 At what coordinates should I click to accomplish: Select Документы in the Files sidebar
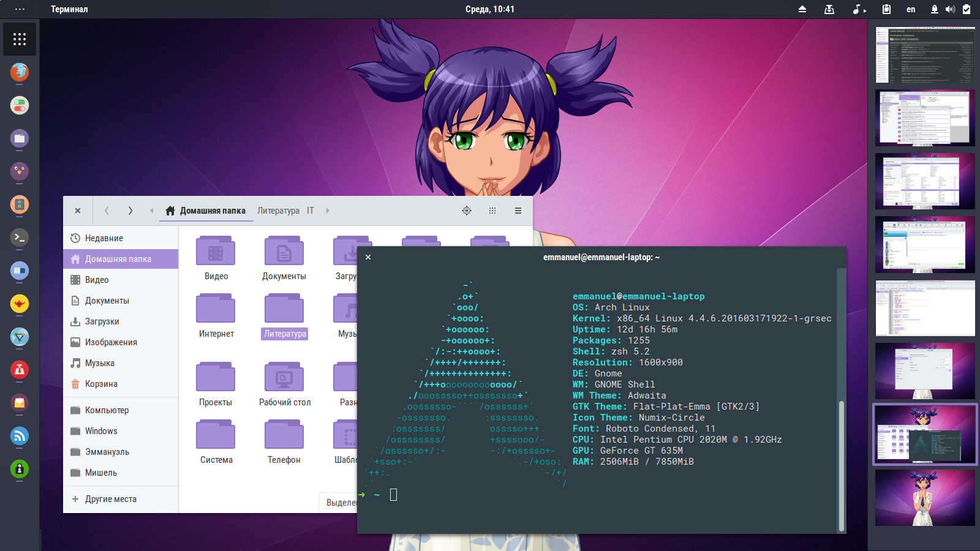point(121,301)
